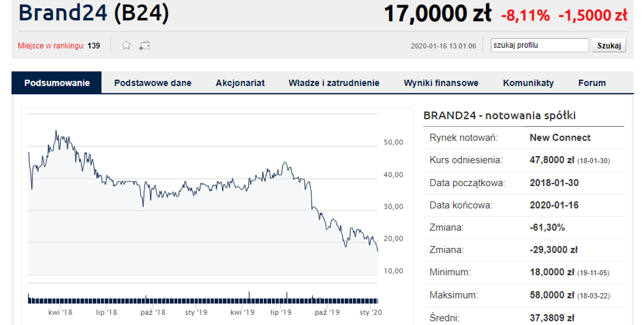Click the Brand24 (B24) page title
This screenshot has width=644, height=325.
pos(93,13)
